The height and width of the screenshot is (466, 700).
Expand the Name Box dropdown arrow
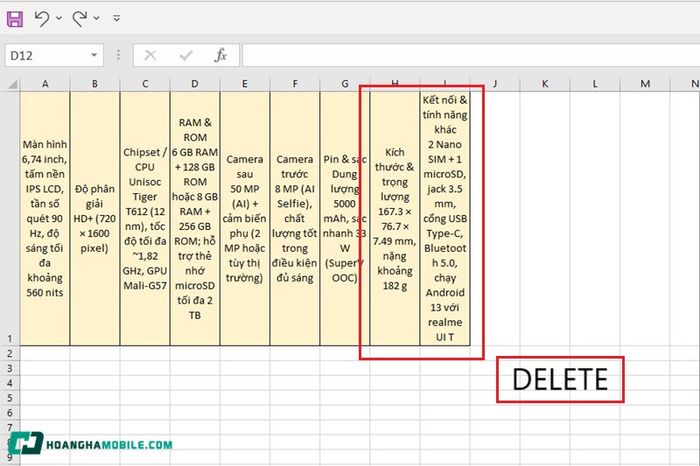tap(94, 55)
